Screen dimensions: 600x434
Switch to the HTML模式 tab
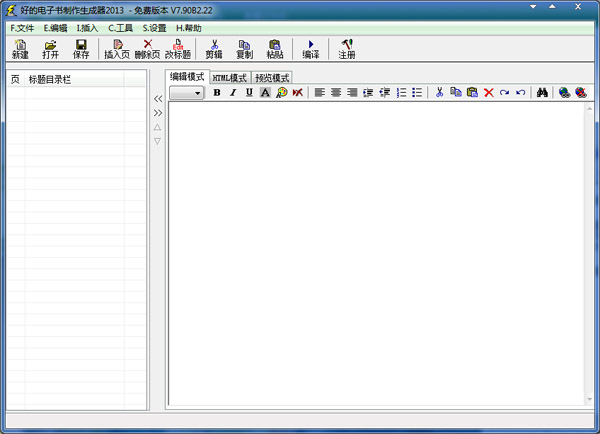229,77
